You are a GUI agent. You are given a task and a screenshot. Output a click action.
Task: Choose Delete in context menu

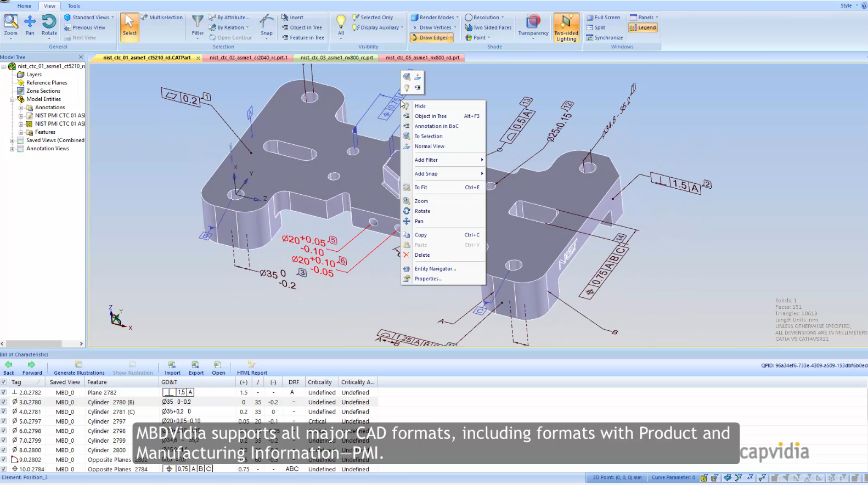(443, 255)
